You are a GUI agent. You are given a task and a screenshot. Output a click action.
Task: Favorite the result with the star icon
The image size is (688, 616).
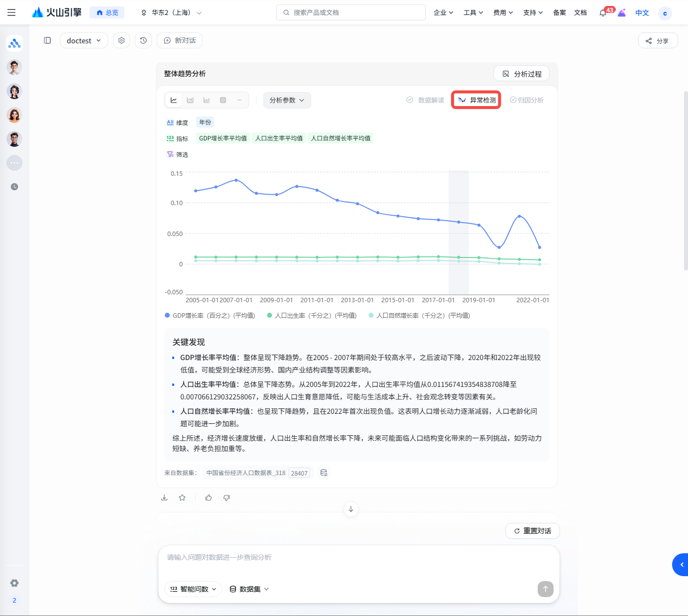182,497
